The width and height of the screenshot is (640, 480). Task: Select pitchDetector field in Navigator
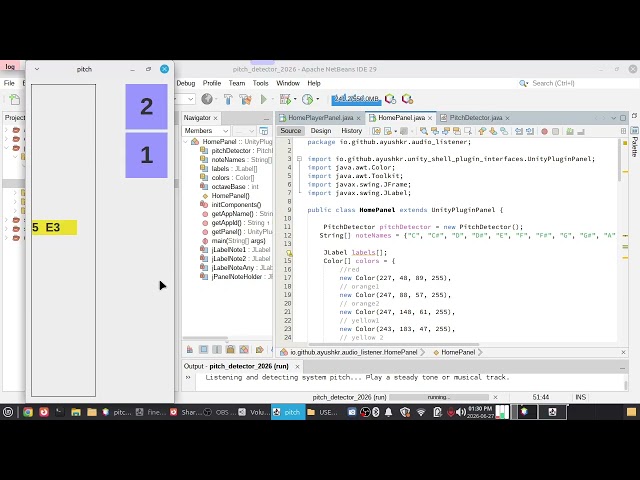point(236,151)
